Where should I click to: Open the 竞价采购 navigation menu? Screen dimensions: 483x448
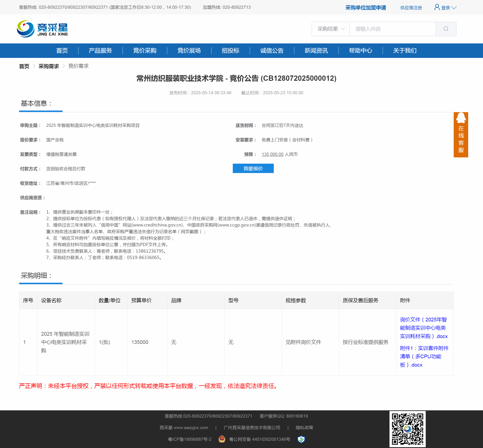pos(145,50)
